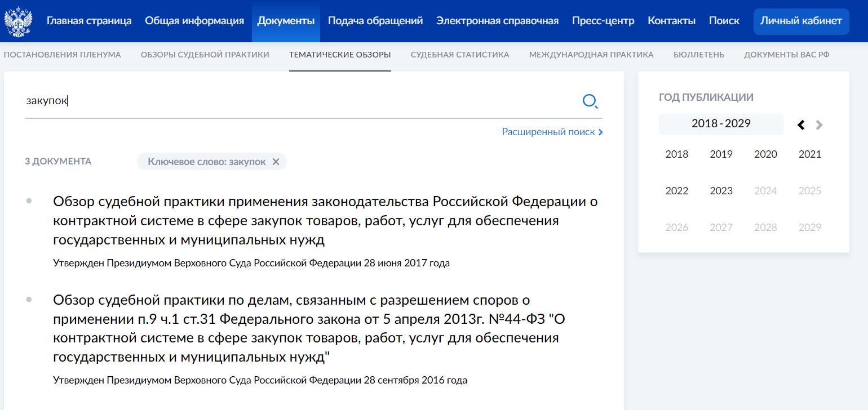The width and height of the screenshot is (868, 410).
Task: Open the 2018 - 2029 year range selector
Action: pos(721,124)
